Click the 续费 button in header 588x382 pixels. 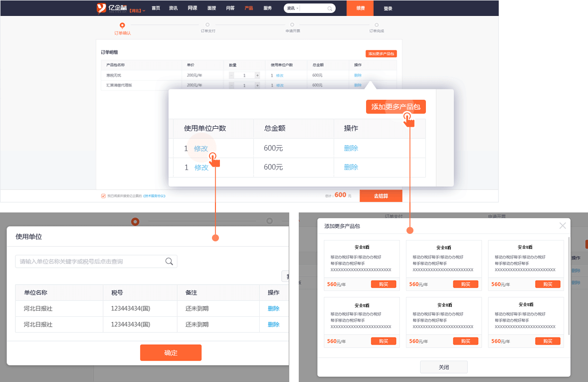360,8
